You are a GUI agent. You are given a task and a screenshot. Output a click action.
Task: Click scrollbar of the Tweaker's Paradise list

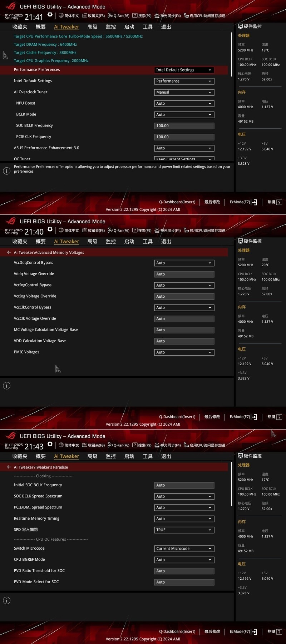(x=231, y=484)
